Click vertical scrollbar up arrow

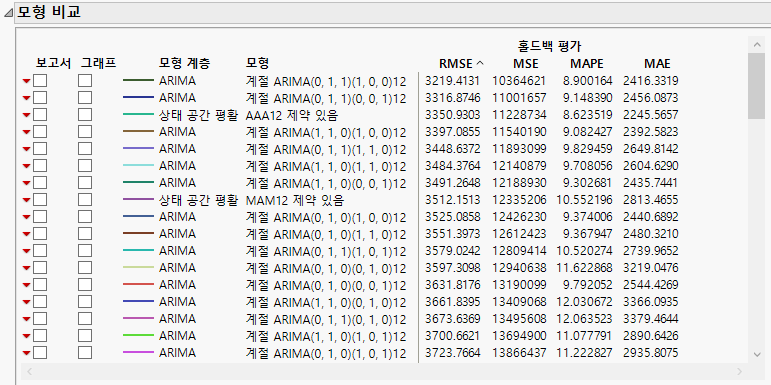[757, 45]
